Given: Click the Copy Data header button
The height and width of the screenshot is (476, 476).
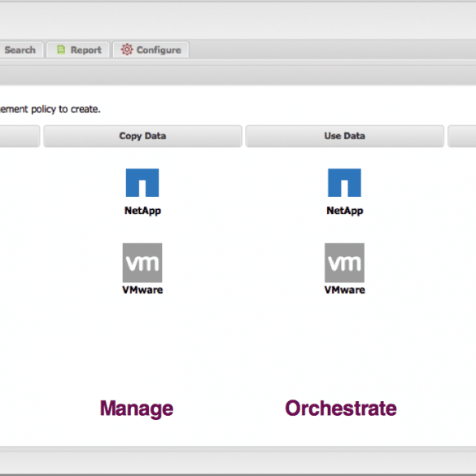Looking at the screenshot, I should point(142,136).
